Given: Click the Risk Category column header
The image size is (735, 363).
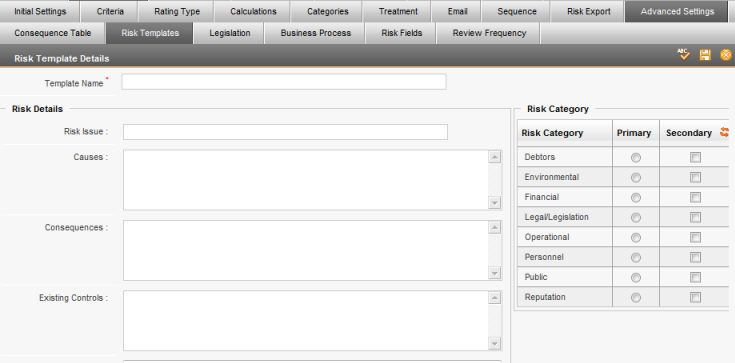Looking at the screenshot, I should 565,133.
